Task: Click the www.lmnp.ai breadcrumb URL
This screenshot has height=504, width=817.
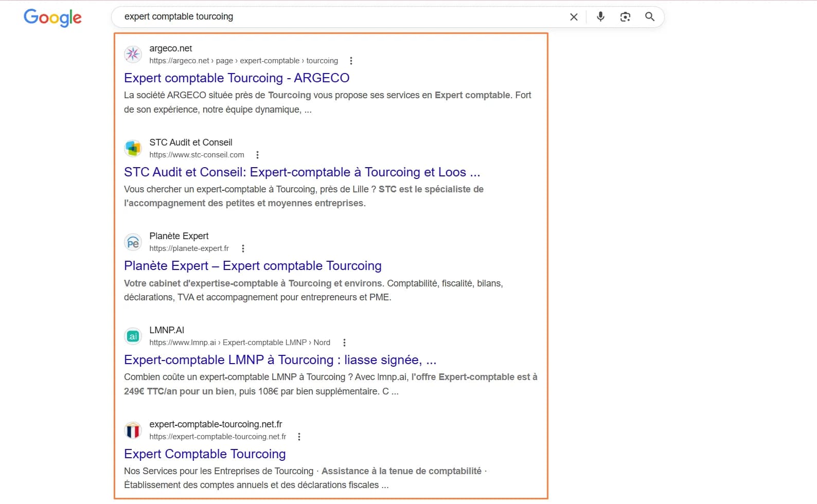Action: tap(240, 343)
